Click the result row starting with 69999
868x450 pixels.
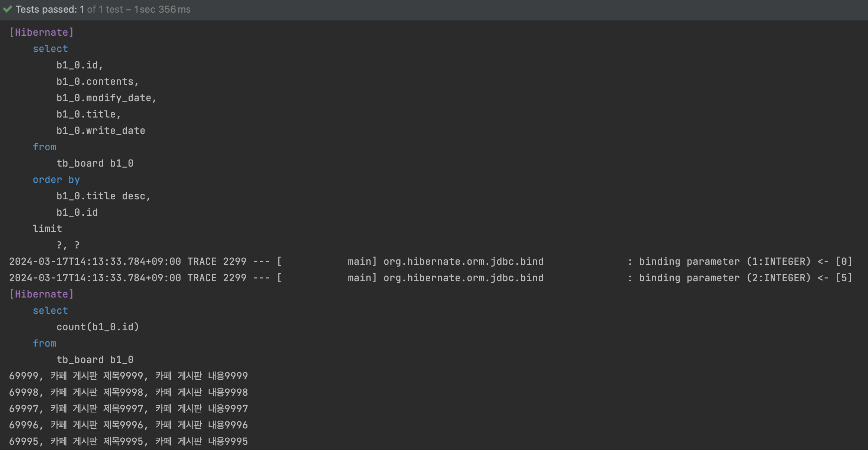(129, 376)
